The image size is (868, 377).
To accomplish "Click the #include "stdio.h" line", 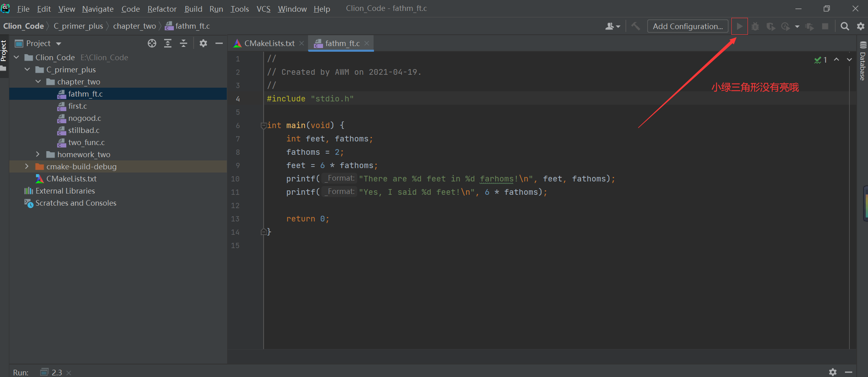I will (310, 99).
